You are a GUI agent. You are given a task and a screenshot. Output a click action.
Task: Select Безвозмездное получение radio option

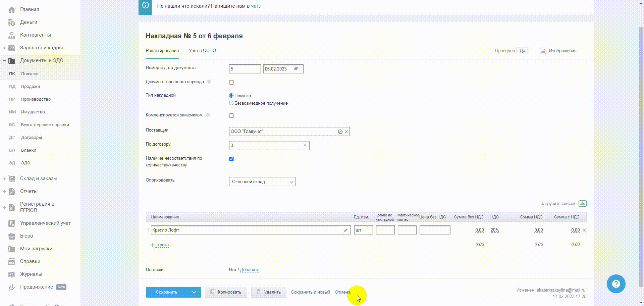pyautogui.click(x=231, y=103)
